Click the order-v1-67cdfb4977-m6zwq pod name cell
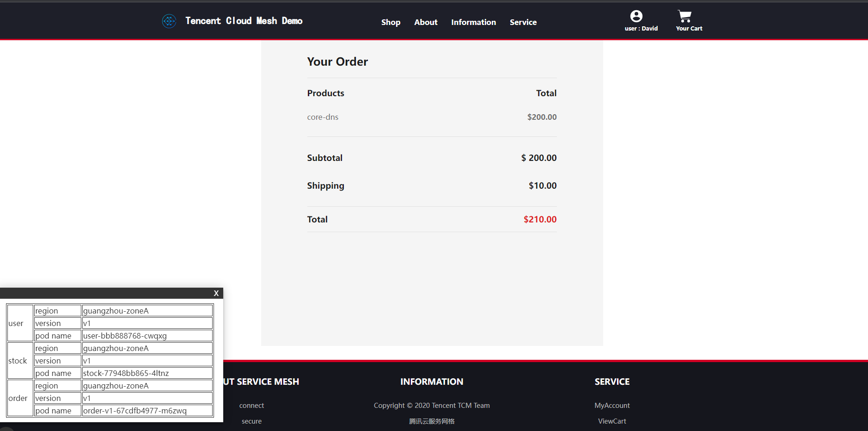 (x=147, y=411)
